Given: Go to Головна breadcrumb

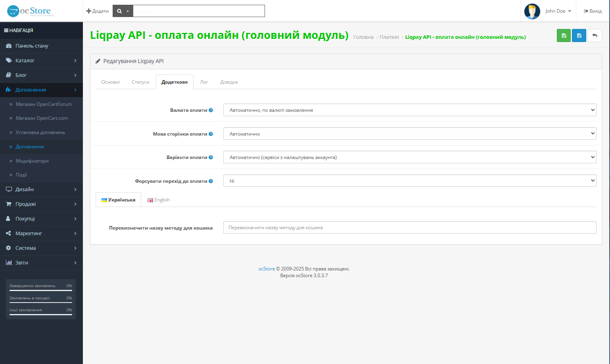Looking at the screenshot, I should pos(363,37).
